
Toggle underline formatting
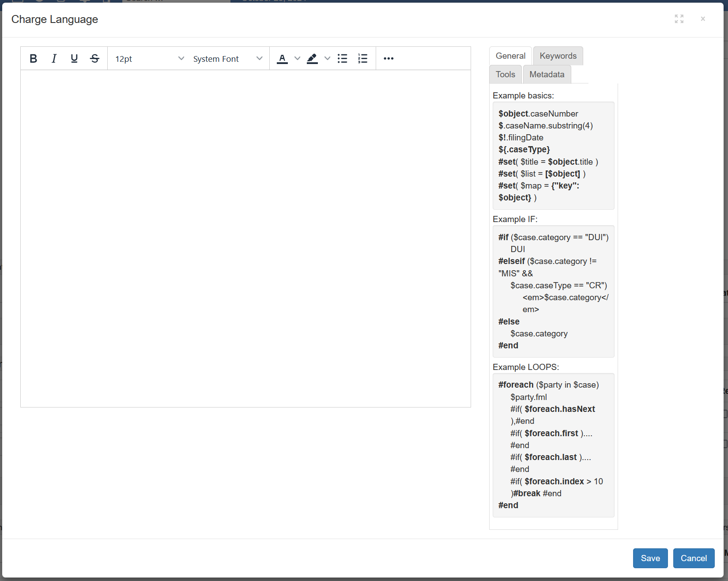(x=74, y=59)
